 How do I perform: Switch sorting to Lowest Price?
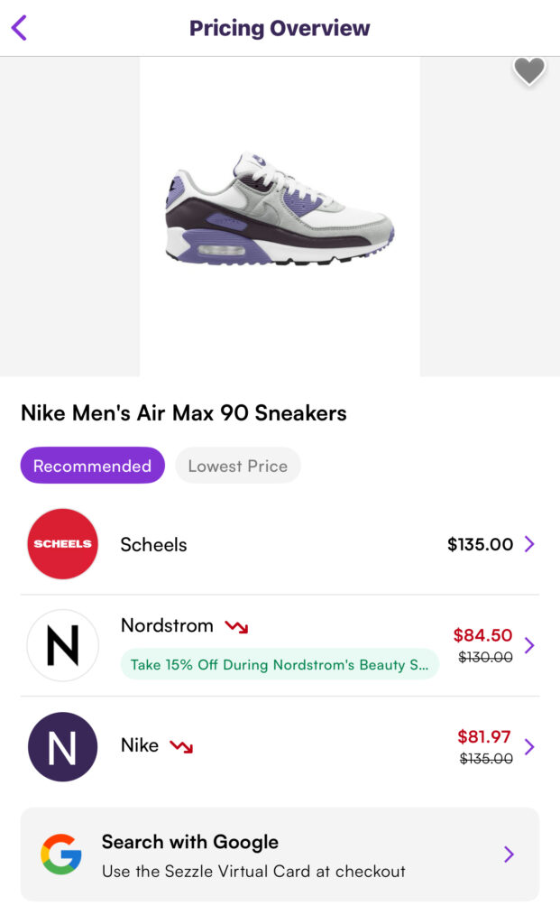pyautogui.click(x=237, y=466)
